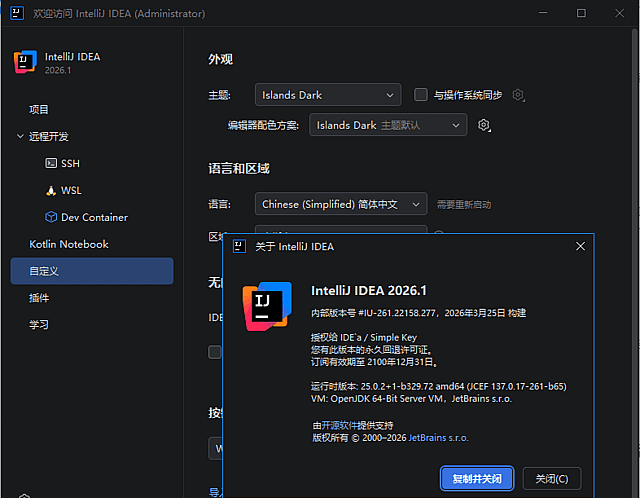Screen dimensions: 640x498
Task: Click gear icon next to sync with OS
Action: click(x=518, y=95)
